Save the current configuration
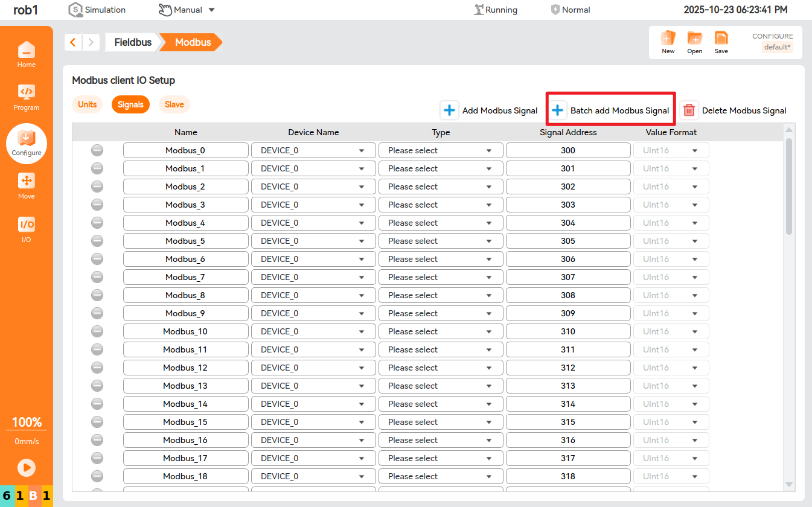This screenshot has width=812, height=507. pyautogui.click(x=721, y=42)
